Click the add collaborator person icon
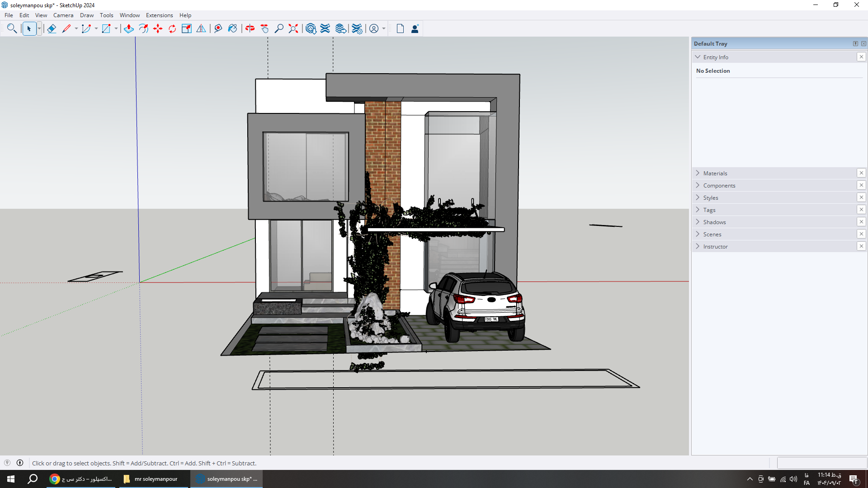Viewport: 868px width, 488px height. 415,28
